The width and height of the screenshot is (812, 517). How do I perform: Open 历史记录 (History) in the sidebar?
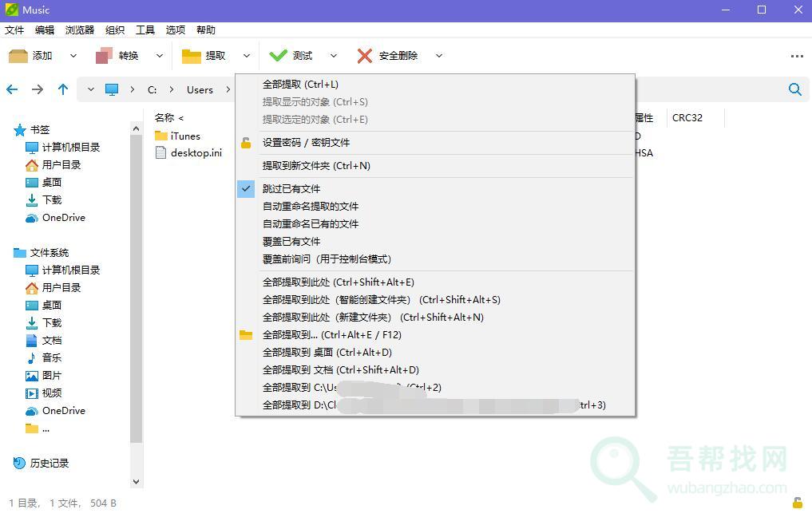click(x=49, y=464)
